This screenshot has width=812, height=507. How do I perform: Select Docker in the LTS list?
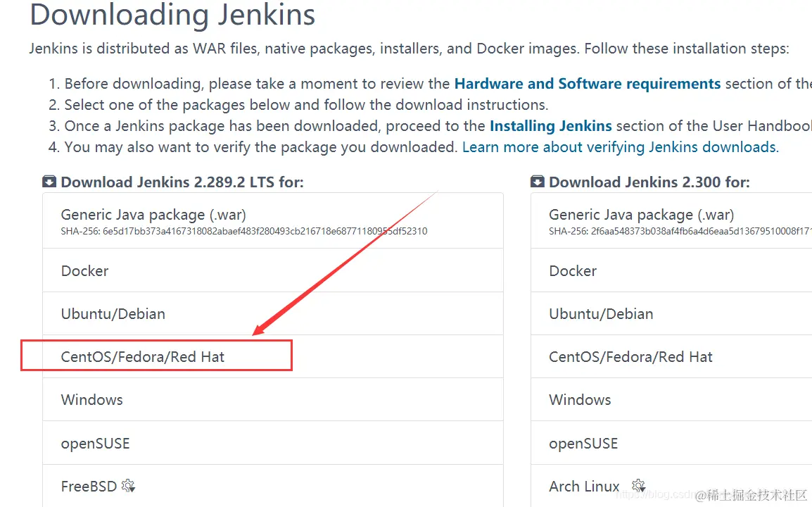pyautogui.click(x=273, y=270)
